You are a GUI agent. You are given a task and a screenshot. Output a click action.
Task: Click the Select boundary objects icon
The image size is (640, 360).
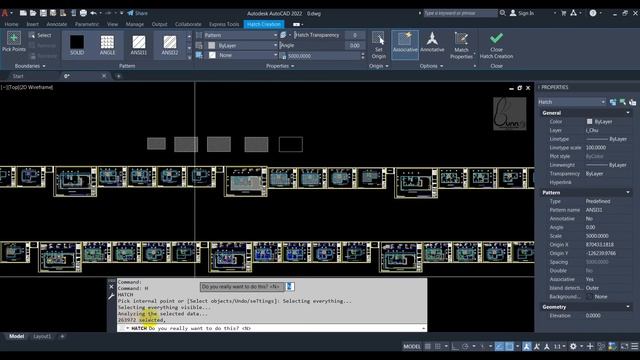click(x=32, y=36)
